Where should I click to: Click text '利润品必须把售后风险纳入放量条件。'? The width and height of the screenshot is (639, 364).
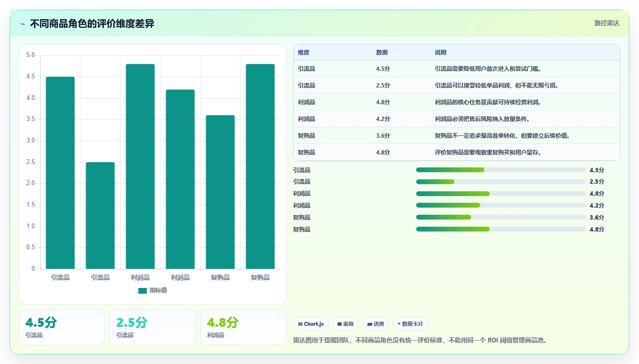click(483, 119)
